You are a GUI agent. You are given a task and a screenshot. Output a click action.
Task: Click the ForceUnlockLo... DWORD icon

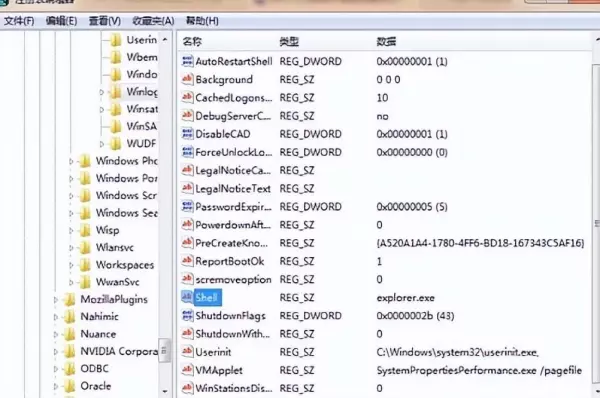(x=188, y=152)
